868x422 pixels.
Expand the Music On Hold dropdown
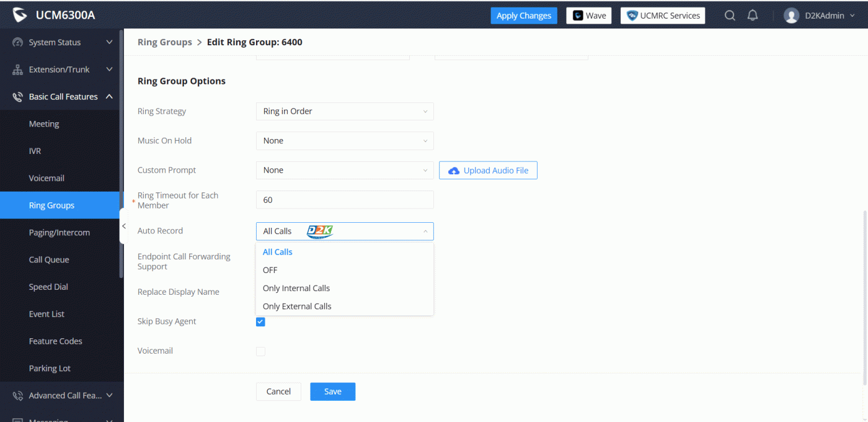pyautogui.click(x=344, y=141)
